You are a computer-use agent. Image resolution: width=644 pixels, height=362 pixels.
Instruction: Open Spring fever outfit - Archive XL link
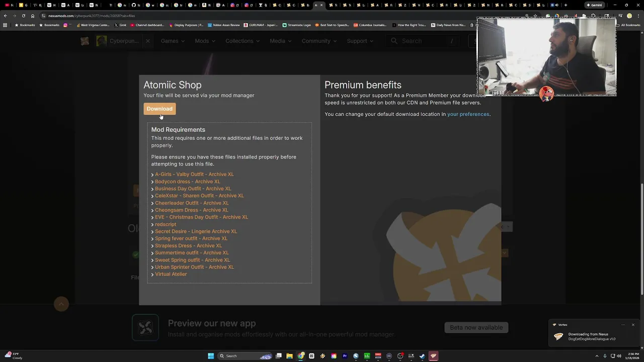(x=191, y=238)
